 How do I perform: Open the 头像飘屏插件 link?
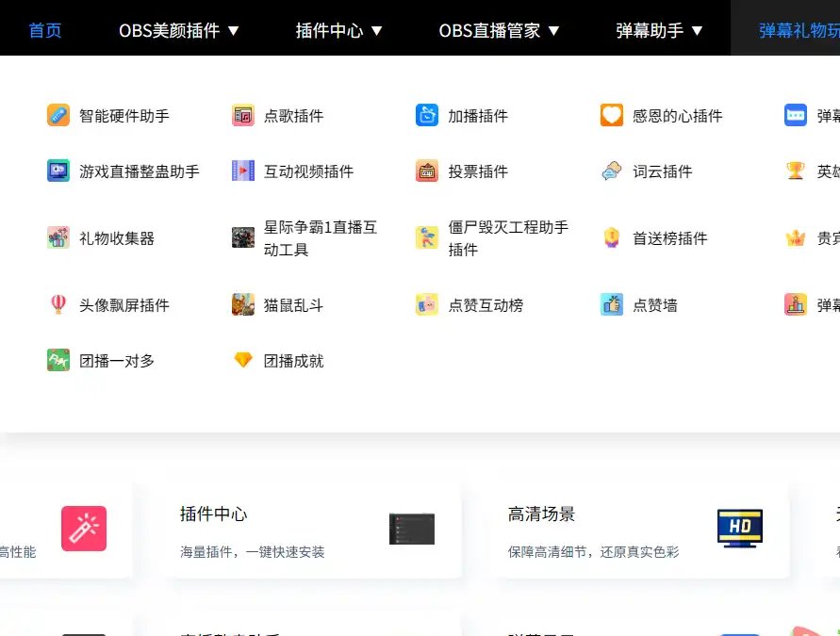point(124,305)
